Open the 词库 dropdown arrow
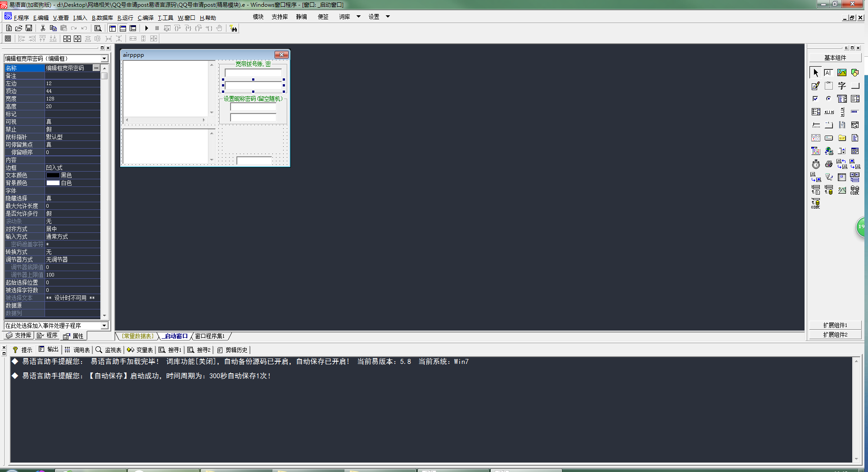This screenshot has width=868, height=472. (358, 17)
